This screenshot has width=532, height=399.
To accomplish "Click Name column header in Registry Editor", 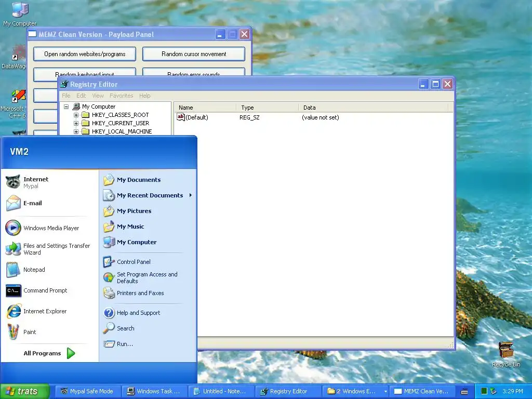I will [x=205, y=108].
